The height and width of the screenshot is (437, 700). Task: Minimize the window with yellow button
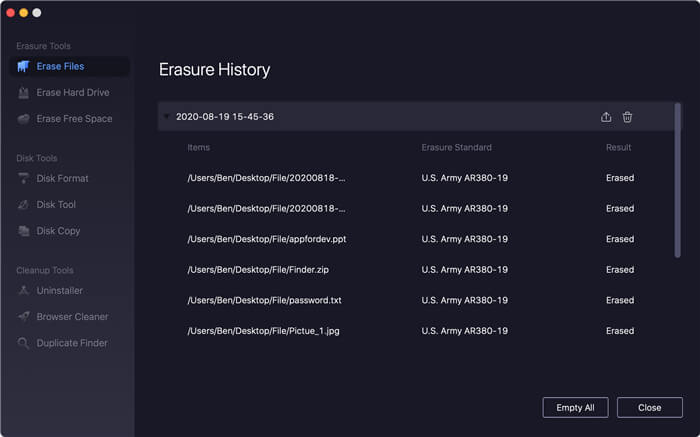24,12
